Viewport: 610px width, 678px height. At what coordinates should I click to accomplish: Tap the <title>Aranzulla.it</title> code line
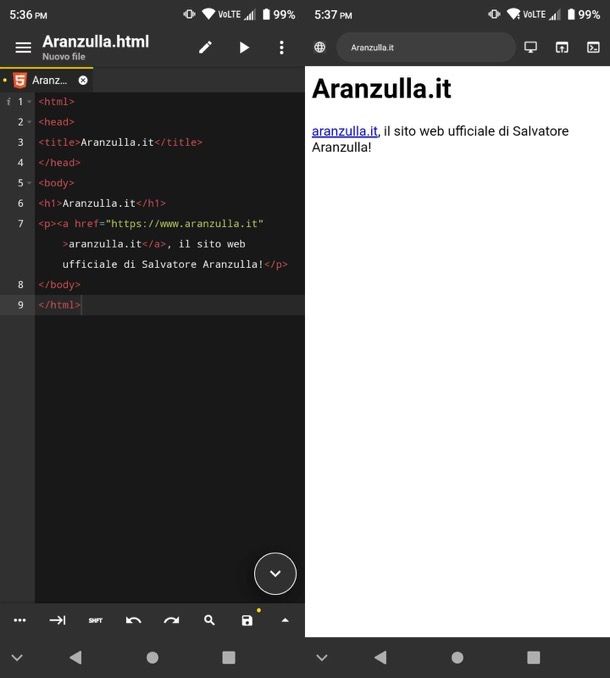[x=120, y=142]
